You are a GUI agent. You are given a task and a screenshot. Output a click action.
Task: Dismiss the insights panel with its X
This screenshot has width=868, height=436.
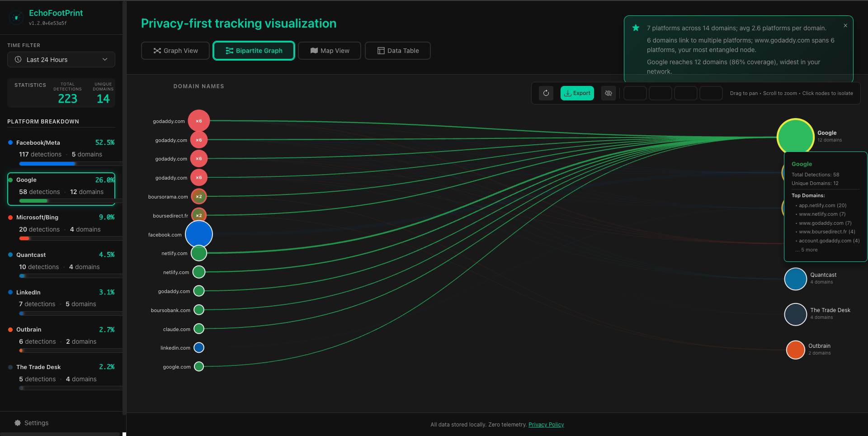coord(845,25)
